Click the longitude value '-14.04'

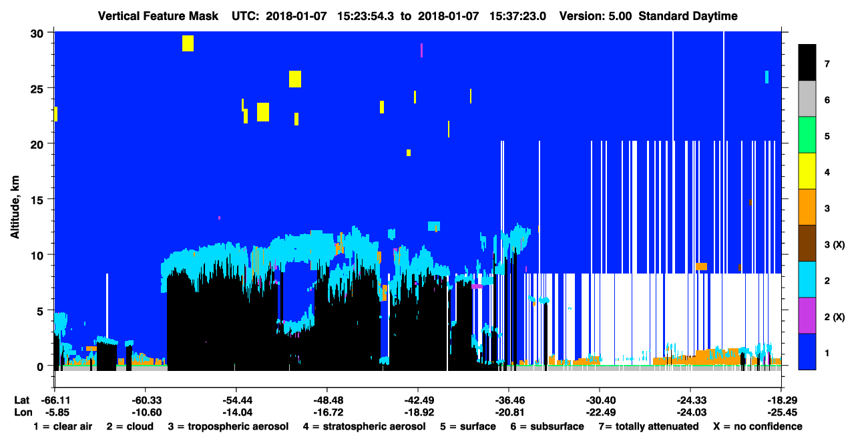pyautogui.click(x=236, y=412)
